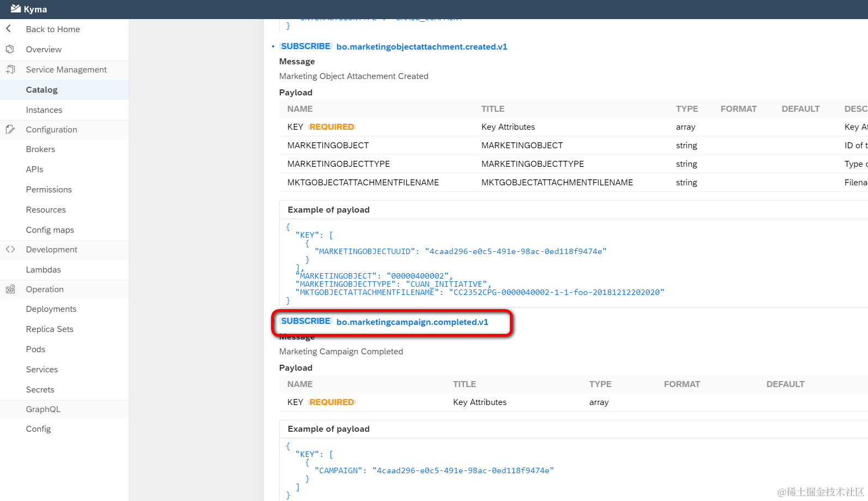Click the Service Management section icon
Screen dimensions: 868x501
[x=10, y=69]
